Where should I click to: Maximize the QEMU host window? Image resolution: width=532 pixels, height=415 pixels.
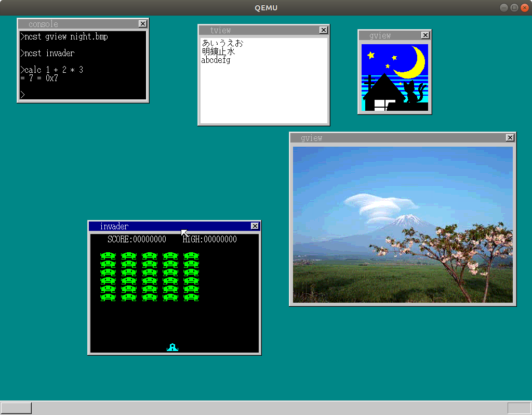(x=514, y=8)
